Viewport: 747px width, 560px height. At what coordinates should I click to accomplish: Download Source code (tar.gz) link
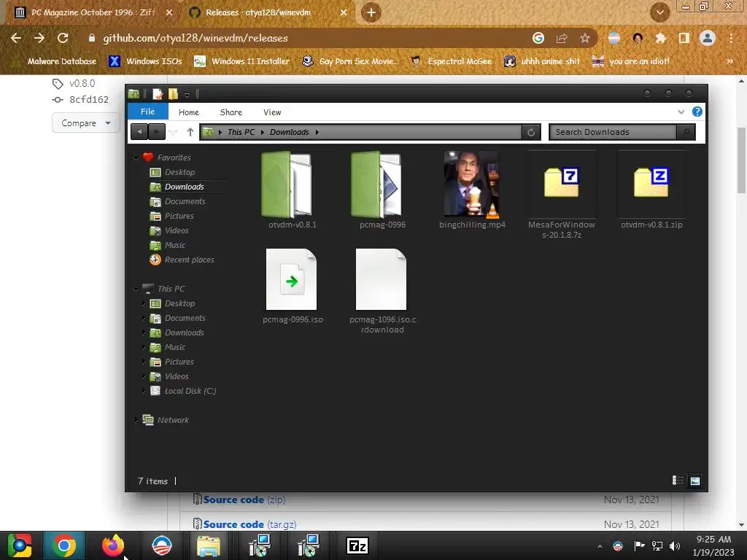249,524
